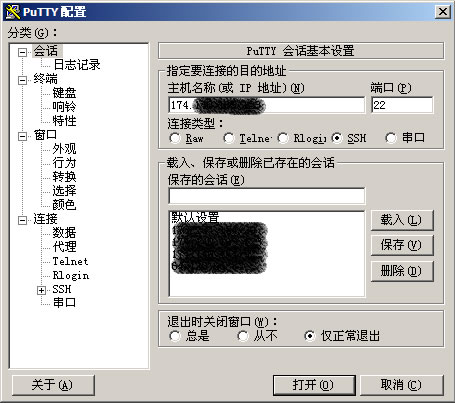Click the 打开 button to connect
Screen dimensions: 455x403
click(314, 385)
